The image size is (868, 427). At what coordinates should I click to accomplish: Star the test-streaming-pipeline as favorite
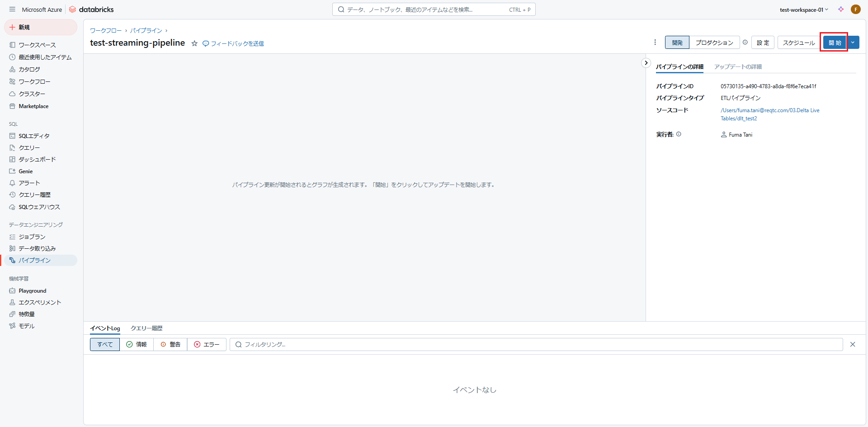pyautogui.click(x=194, y=43)
